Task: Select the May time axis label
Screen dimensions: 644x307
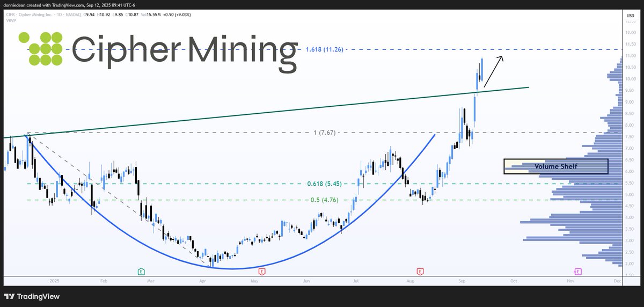Action: pos(254,280)
